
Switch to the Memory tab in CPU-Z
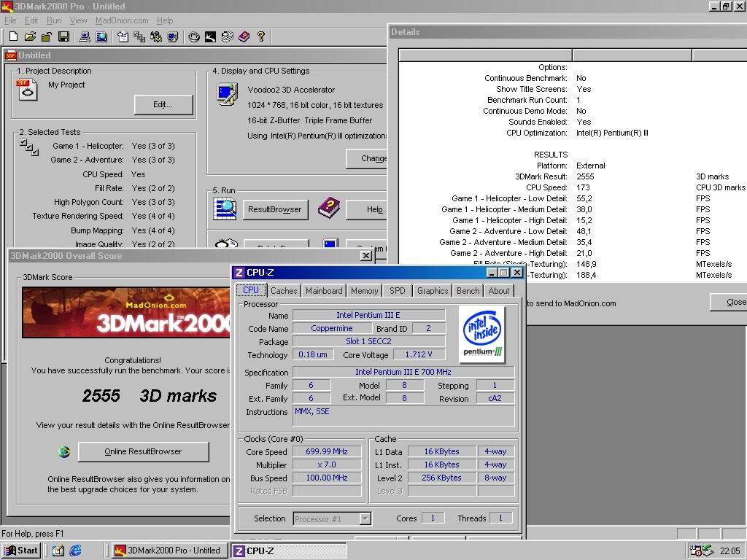pyautogui.click(x=365, y=291)
